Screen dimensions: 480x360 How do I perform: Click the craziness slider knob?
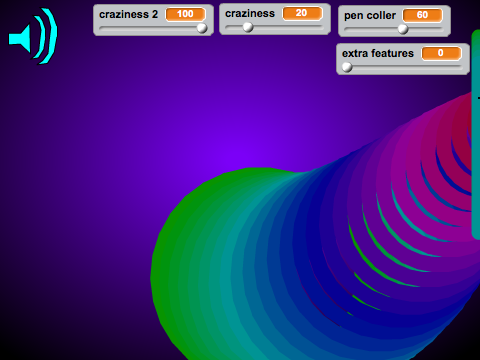point(248,27)
